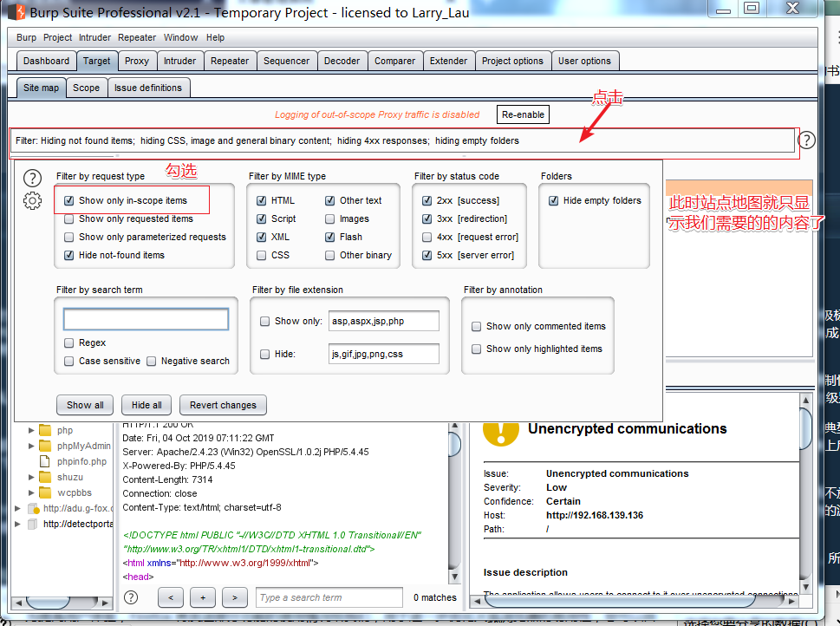Switch to the Repeater tab

(x=230, y=61)
